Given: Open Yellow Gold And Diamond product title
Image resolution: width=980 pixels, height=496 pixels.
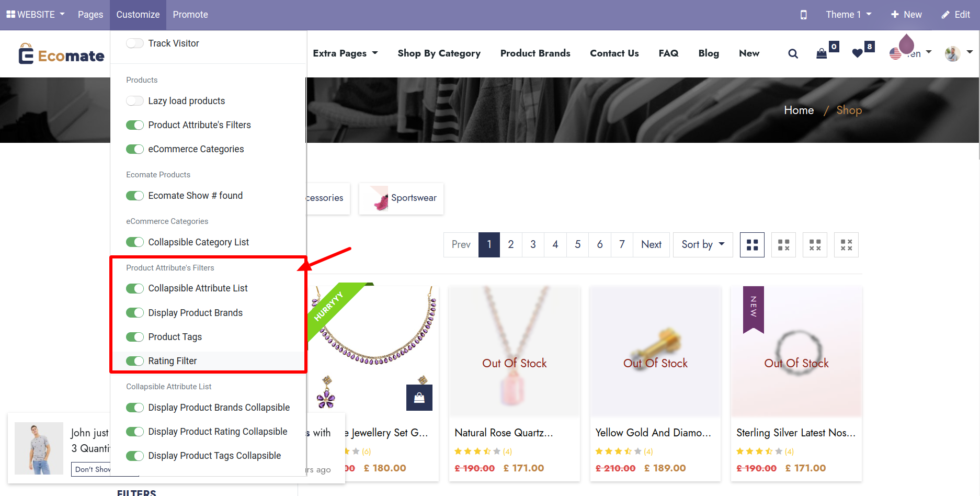Looking at the screenshot, I should pos(653,433).
